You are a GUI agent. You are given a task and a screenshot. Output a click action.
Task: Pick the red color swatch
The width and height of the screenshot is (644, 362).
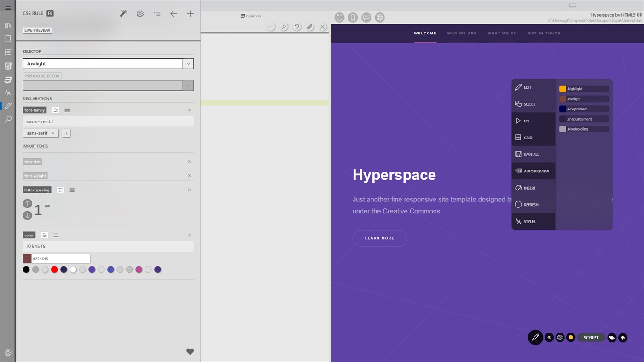(x=54, y=270)
